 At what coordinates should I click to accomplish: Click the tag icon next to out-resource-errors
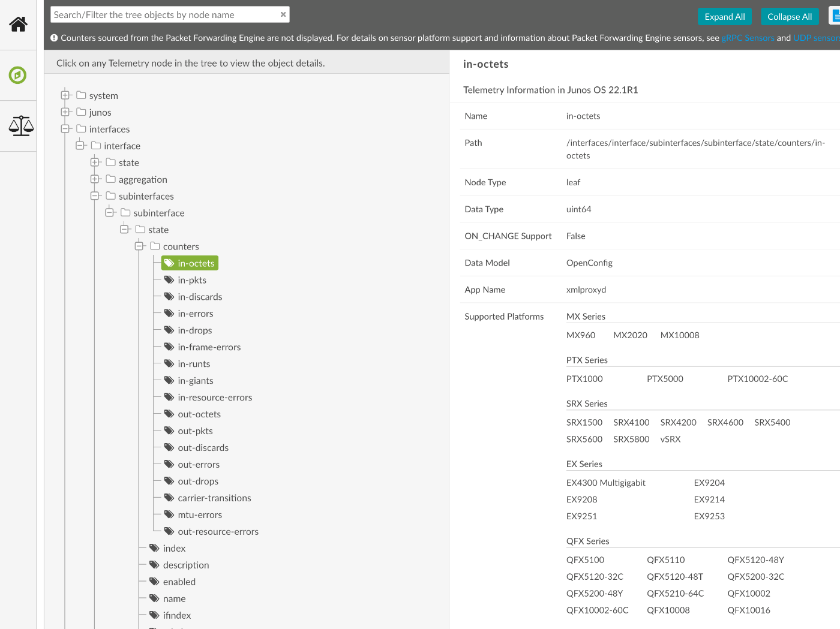tap(169, 532)
